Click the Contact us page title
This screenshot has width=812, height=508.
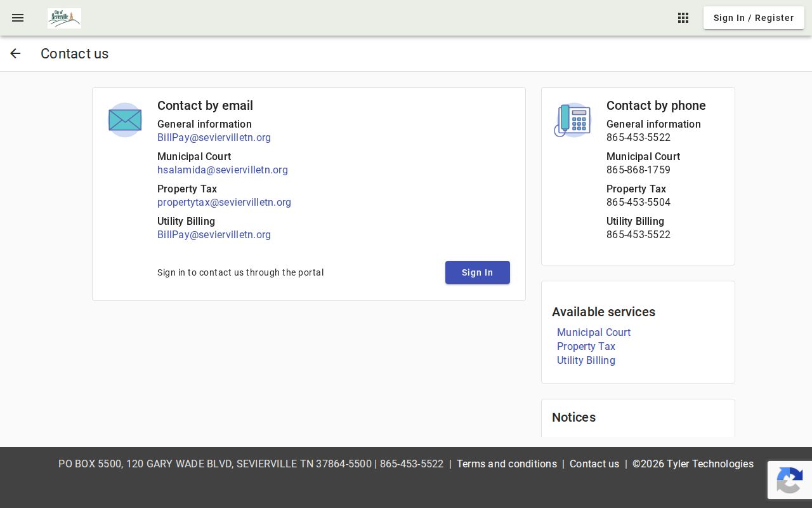(74, 53)
